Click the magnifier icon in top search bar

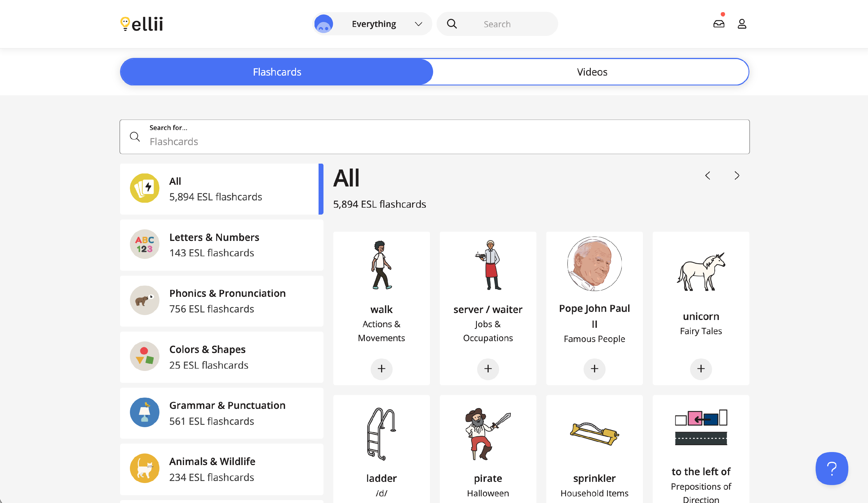452,24
